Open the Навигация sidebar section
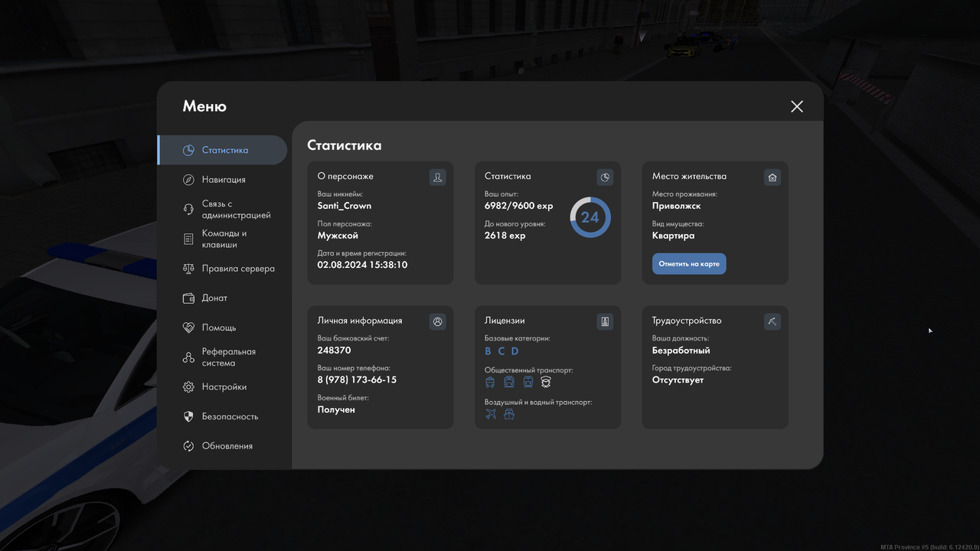This screenshot has height=551, width=980. click(x=225, y=179)
